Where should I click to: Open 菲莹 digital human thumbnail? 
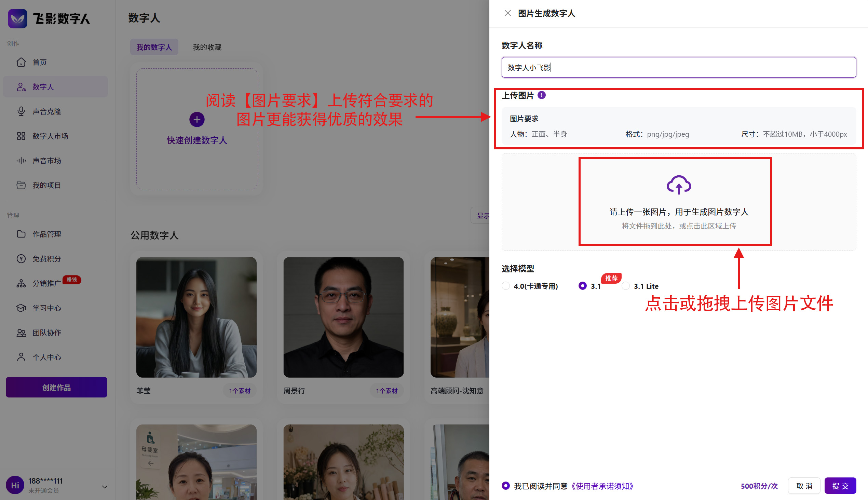pos(196,317)
